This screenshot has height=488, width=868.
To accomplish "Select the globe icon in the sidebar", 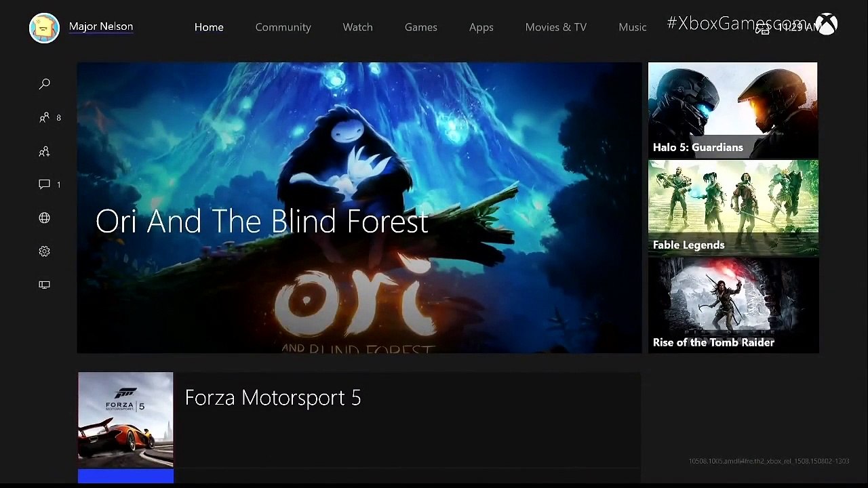I will (x=45, y=218).
